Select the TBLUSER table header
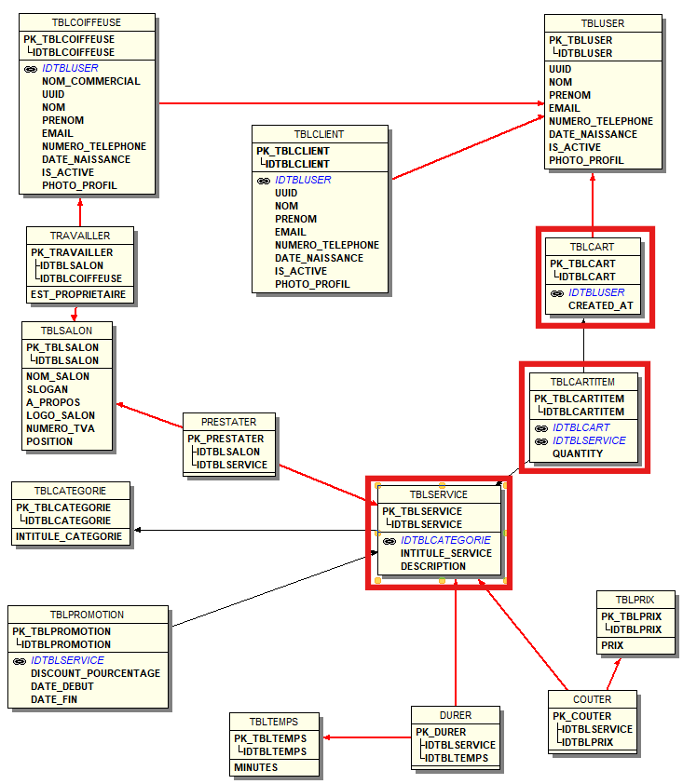 [x=603, y=23]
